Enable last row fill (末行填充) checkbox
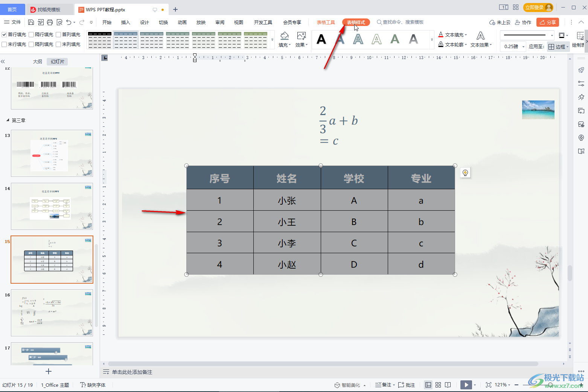The image size is (588, 392). 4,44
